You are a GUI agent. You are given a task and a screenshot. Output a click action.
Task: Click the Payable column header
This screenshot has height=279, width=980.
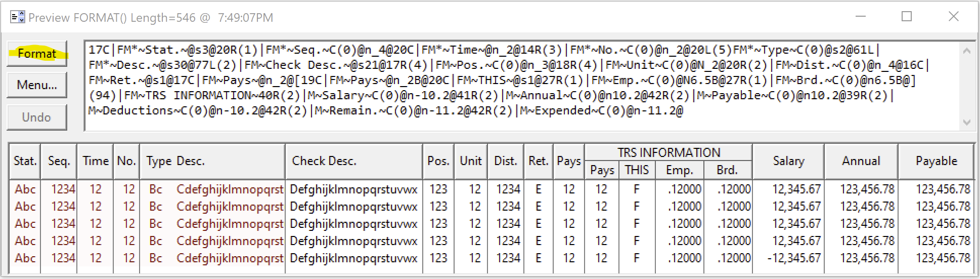936,161
